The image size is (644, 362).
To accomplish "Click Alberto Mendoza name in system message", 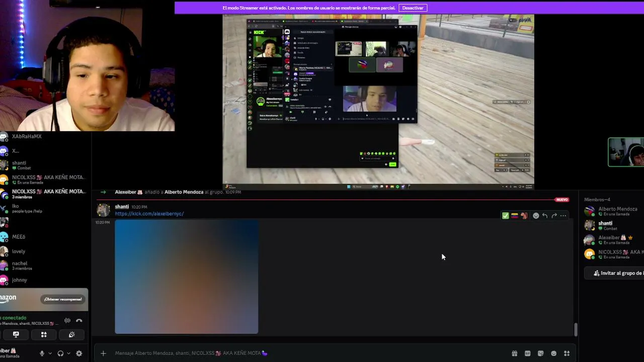I will tap(184, 192).
